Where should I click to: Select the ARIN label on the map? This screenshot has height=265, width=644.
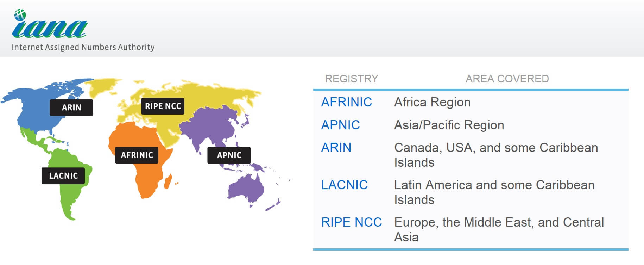[71, 107]
